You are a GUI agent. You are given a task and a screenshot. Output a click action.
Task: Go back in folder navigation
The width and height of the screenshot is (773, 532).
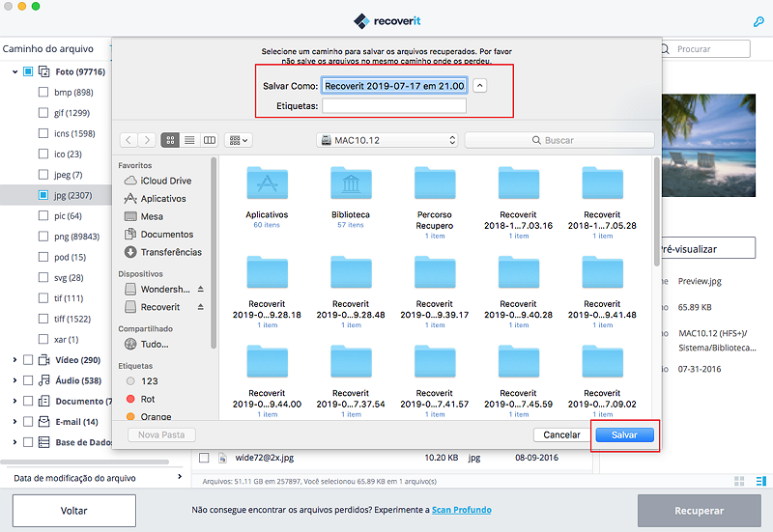point(129,140)
